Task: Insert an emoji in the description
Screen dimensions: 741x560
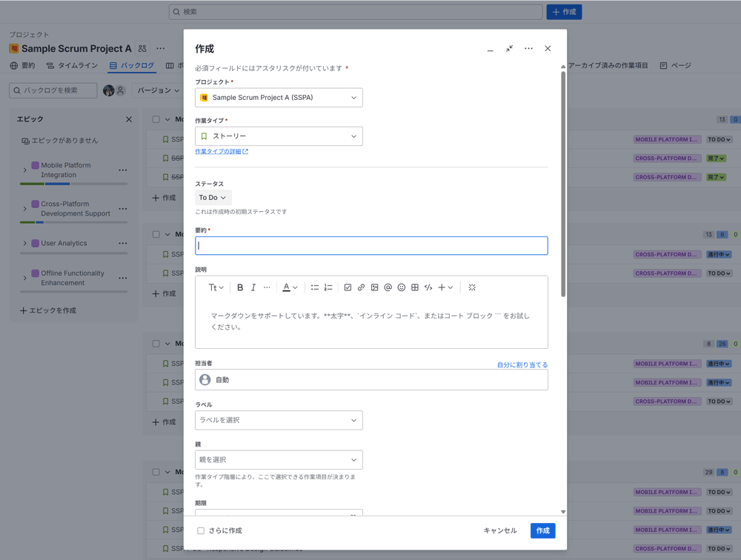Action: [x=402, y=287]
